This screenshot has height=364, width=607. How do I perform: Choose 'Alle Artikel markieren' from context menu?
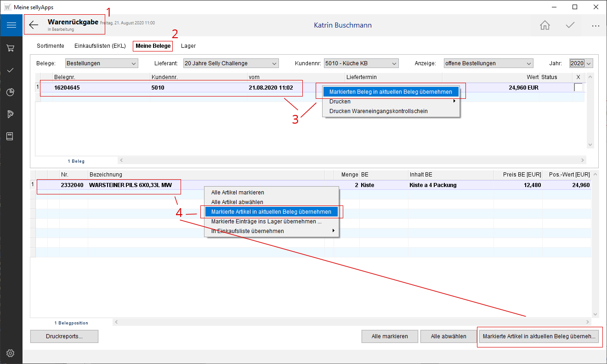pos(238,193)
